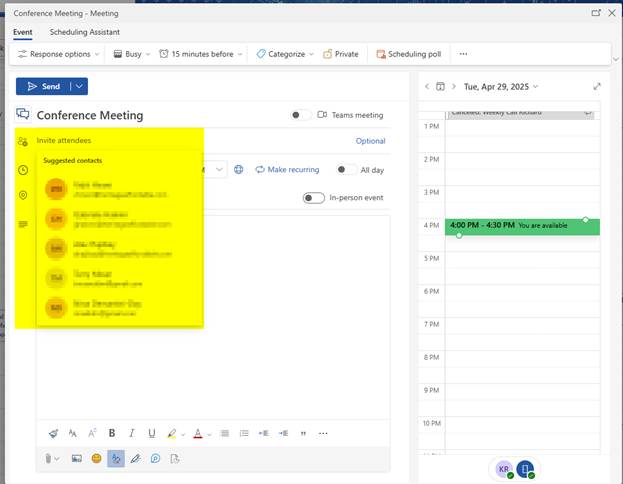
Task: Click Make recurring
Action: (287, 170)
